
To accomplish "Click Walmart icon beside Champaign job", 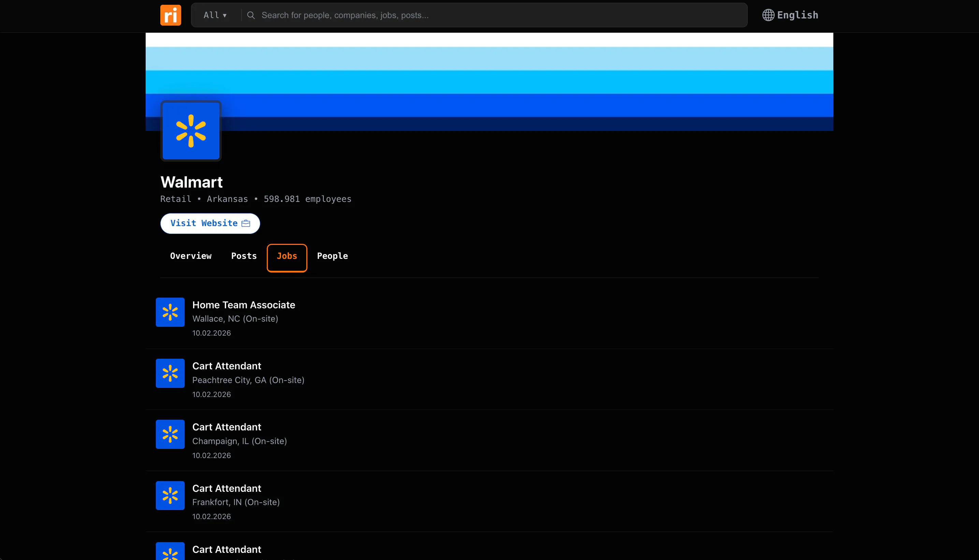I will click(170, 434).
